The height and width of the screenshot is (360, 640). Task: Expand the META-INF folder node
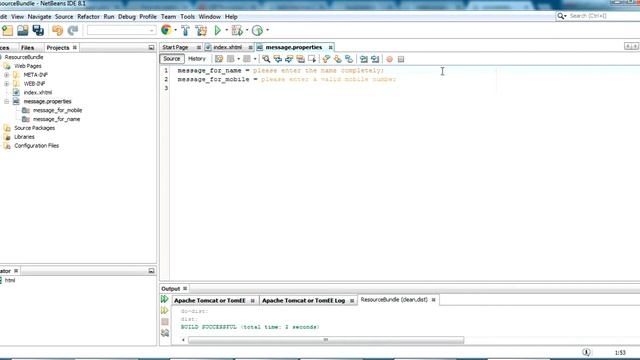point(7,75)
